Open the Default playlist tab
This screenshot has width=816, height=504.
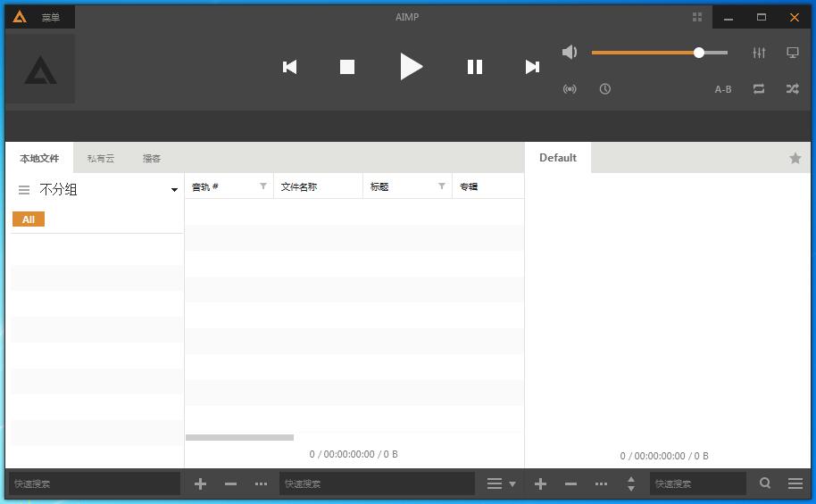click(x=558, y=158)
